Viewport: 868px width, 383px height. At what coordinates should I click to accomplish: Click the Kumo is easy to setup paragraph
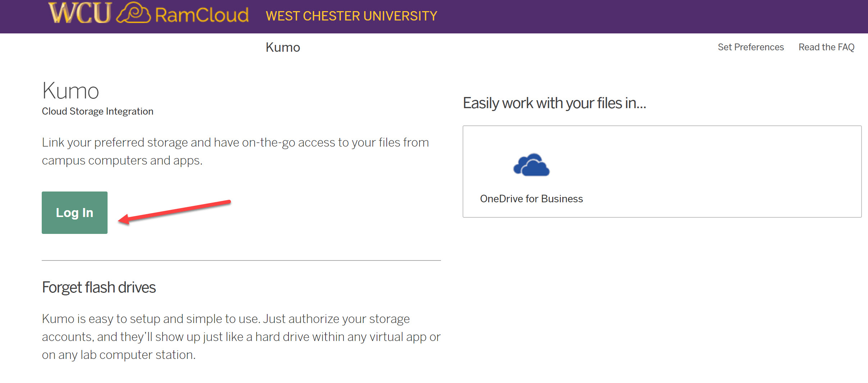(x=241, y=337)
